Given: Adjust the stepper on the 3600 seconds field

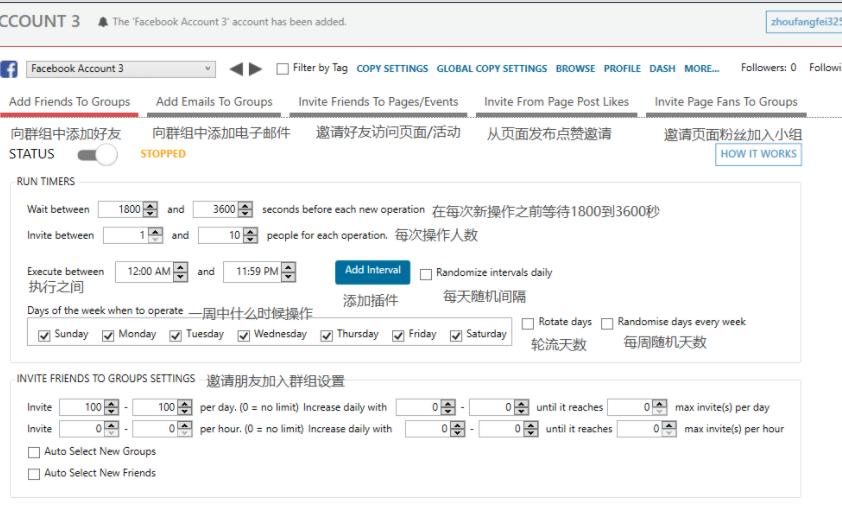Looking at the screenshot, I should coord(245,209).
